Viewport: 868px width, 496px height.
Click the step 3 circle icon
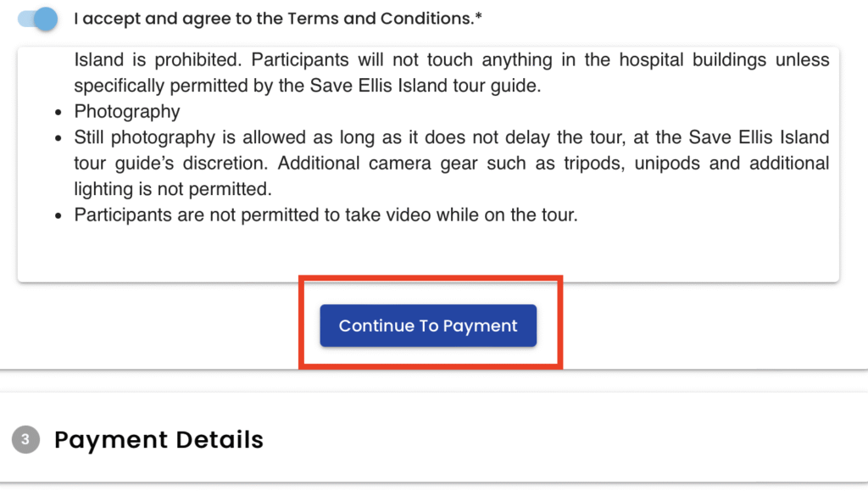25,440
